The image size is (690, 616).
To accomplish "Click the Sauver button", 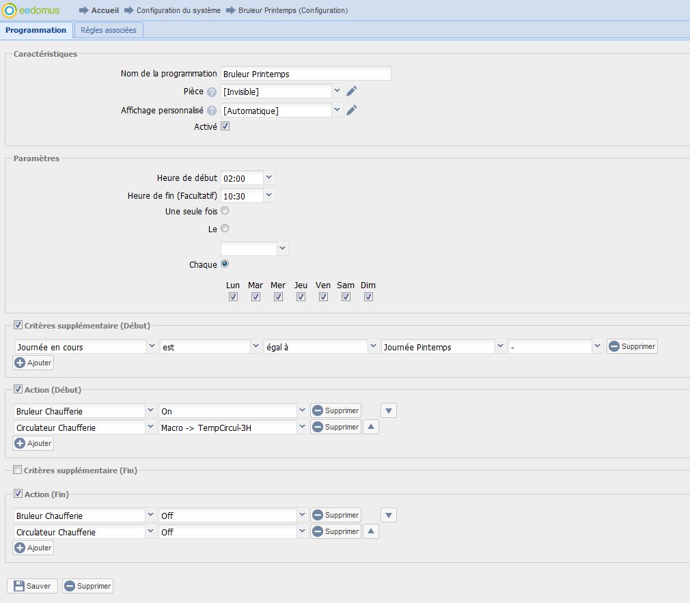I will click(32, 586).
